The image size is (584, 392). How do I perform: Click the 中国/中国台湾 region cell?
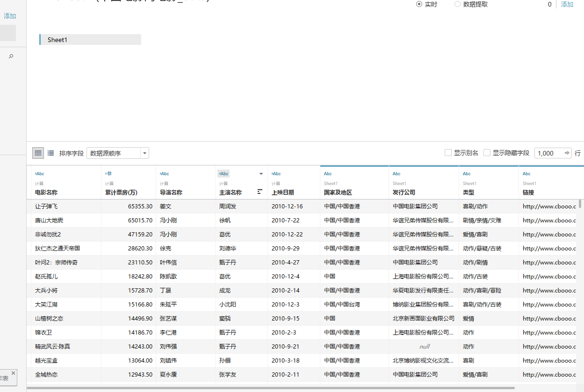click(x=354, y=305)
